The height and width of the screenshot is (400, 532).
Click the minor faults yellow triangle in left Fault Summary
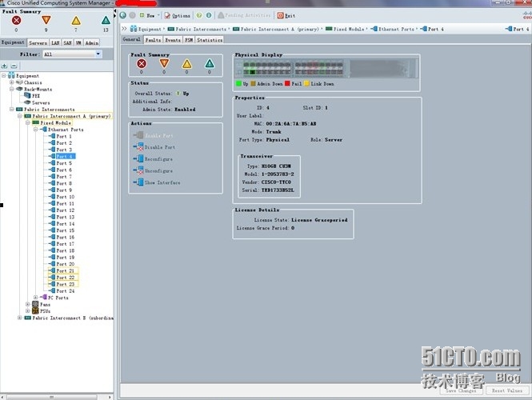pyautogui.click(x=76, y=20)
